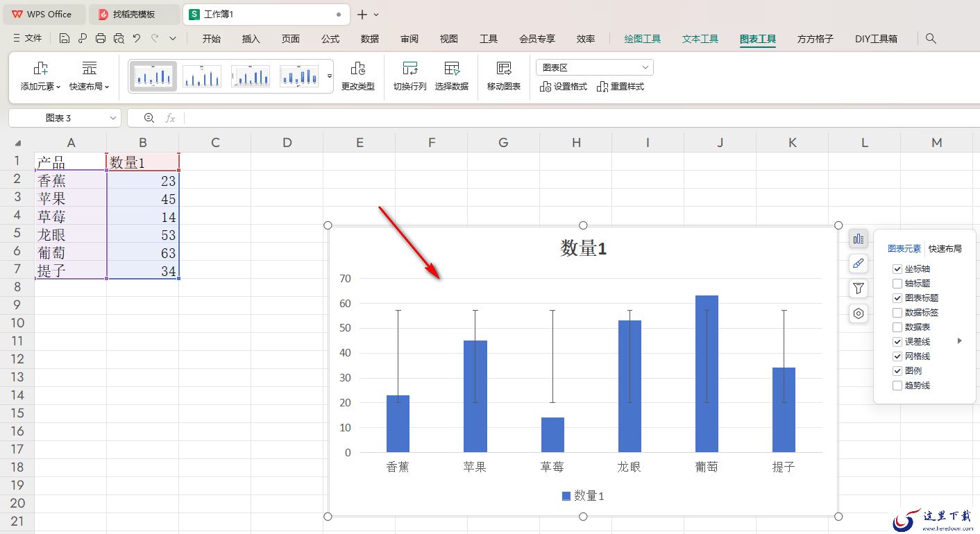Click the zoom magnifier in formula bar
Viewport: 980px width, 534px height.
coord(149,118)
